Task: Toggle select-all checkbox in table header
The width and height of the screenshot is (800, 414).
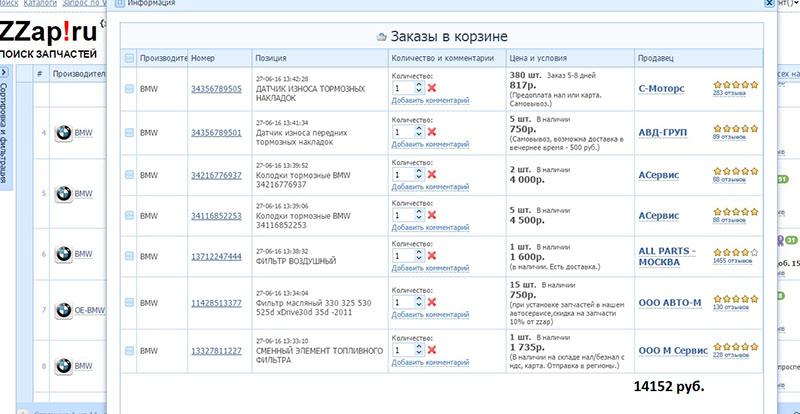Action: pyautogui.click(x=130, y=58)
